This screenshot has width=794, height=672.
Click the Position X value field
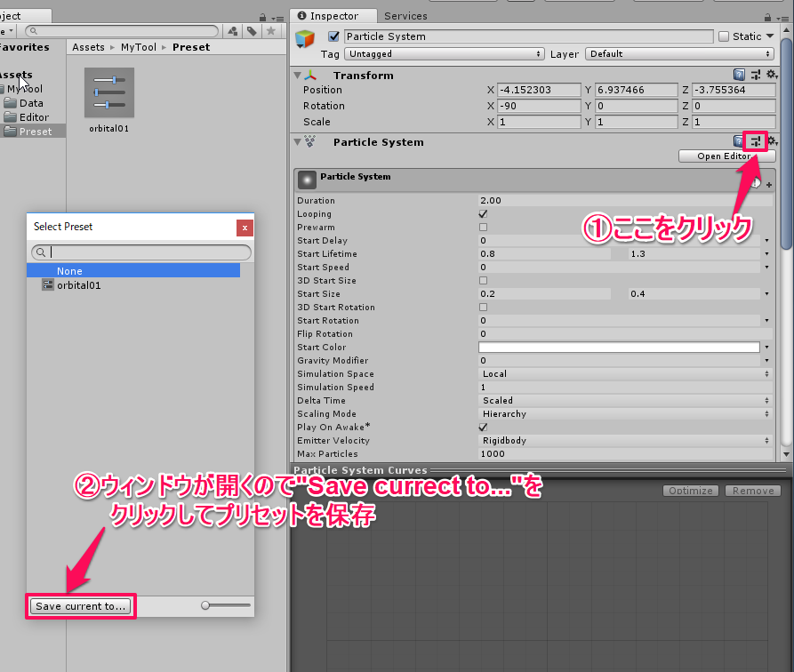[539, 90]
